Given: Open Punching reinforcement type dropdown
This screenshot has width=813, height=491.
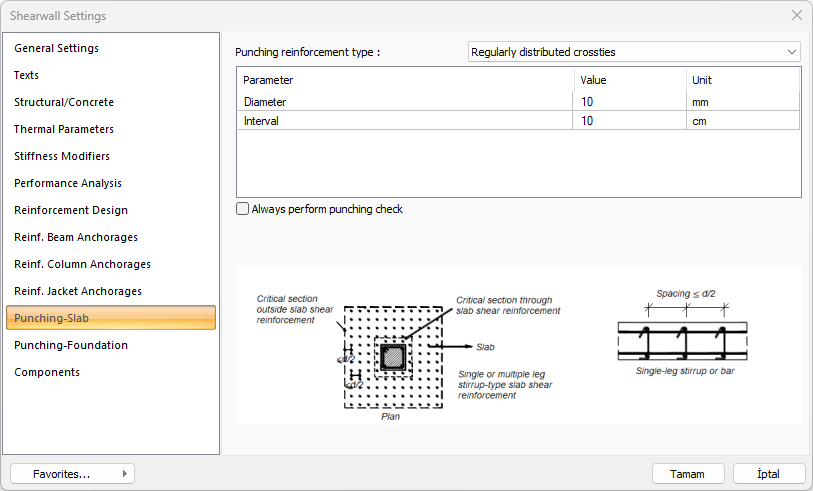Looking at the screenshot, I should tap(634, 51).
